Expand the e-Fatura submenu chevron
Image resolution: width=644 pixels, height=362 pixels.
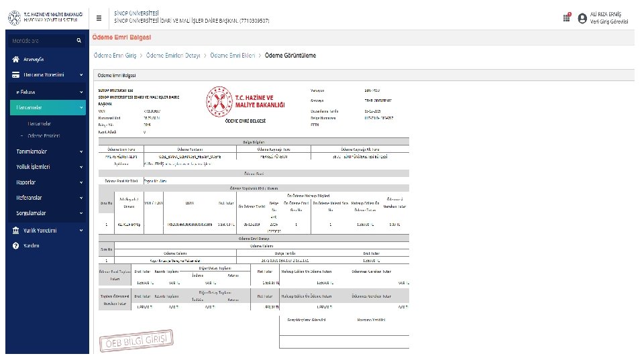pyautogui.click(x=81, y=93)
